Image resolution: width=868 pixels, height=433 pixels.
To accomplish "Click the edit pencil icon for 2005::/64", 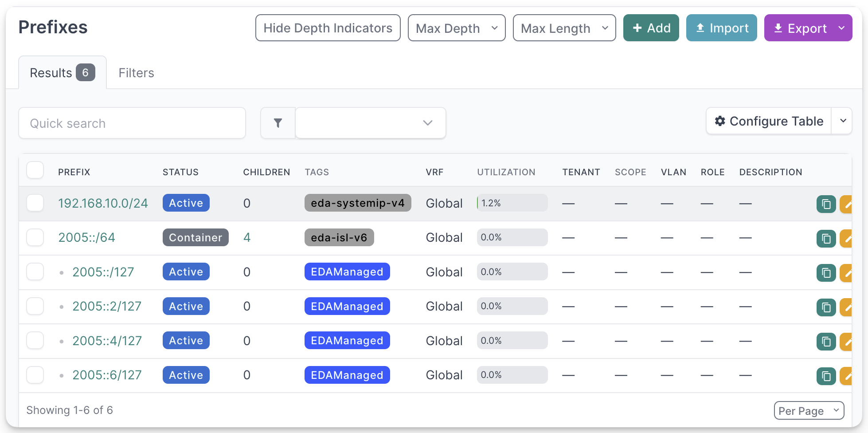I will point(846,239).
